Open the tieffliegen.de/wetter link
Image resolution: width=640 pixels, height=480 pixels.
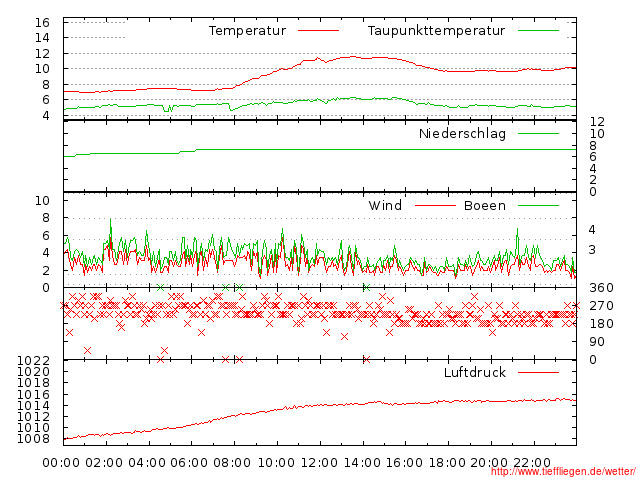click(563, 472)
